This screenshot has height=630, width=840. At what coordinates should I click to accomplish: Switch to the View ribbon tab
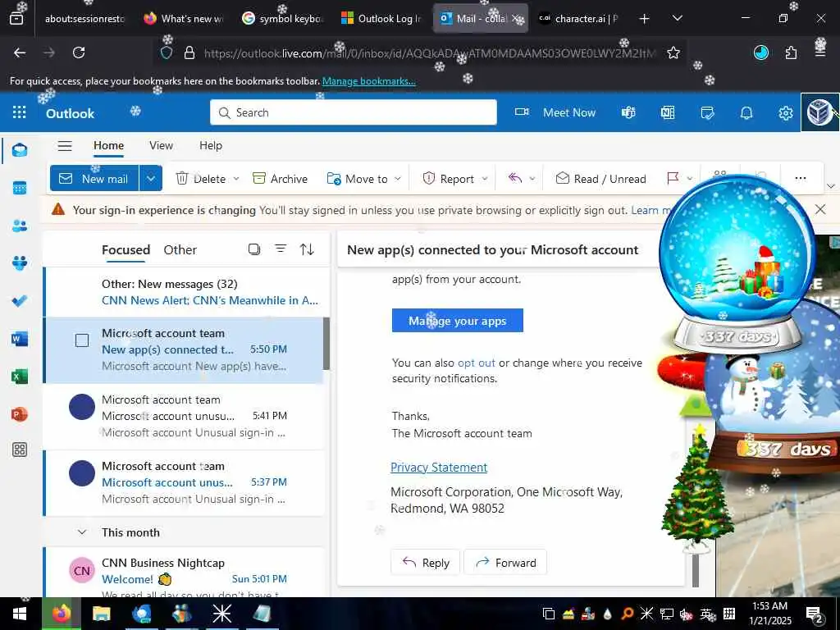point(162,146)
